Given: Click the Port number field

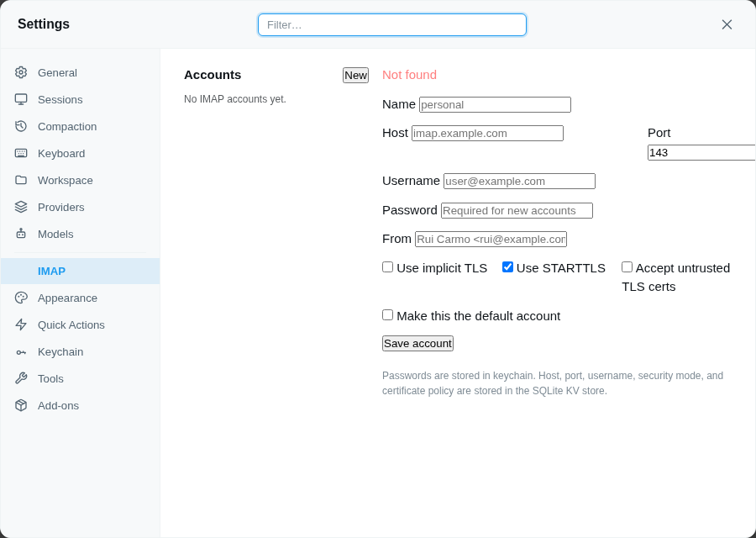Looking at the screenshot, I should (x=701, y=153).
